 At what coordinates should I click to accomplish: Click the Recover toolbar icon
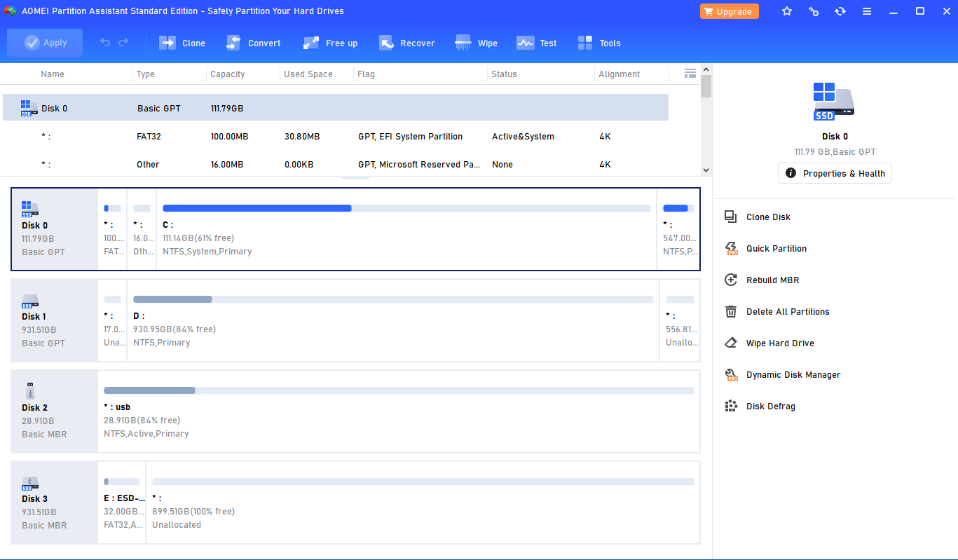(x=407, y=43)
